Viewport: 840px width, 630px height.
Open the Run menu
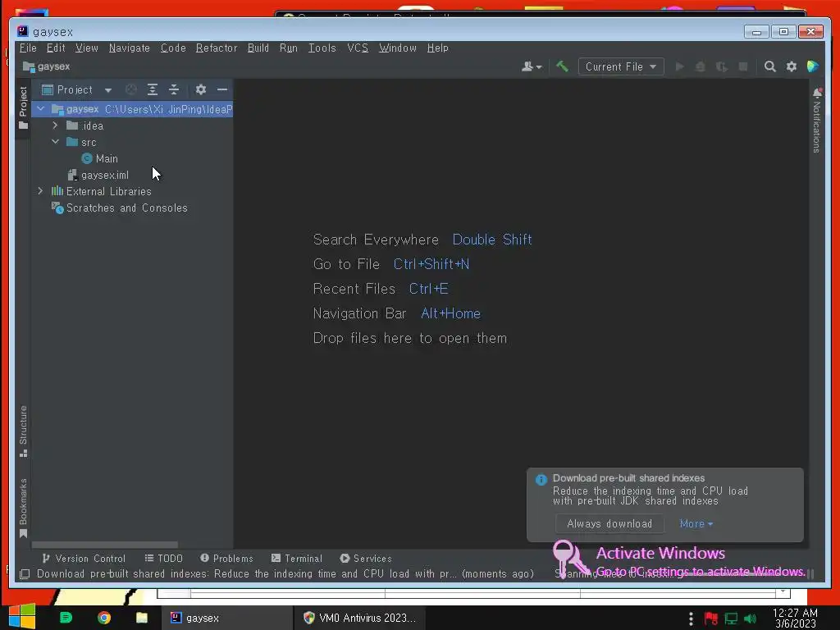pos(288,48)
